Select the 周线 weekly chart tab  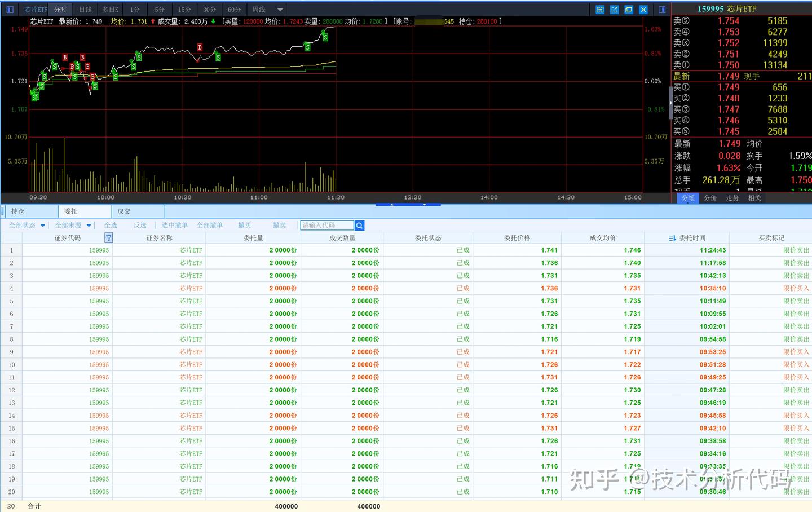tap(259, 10)
